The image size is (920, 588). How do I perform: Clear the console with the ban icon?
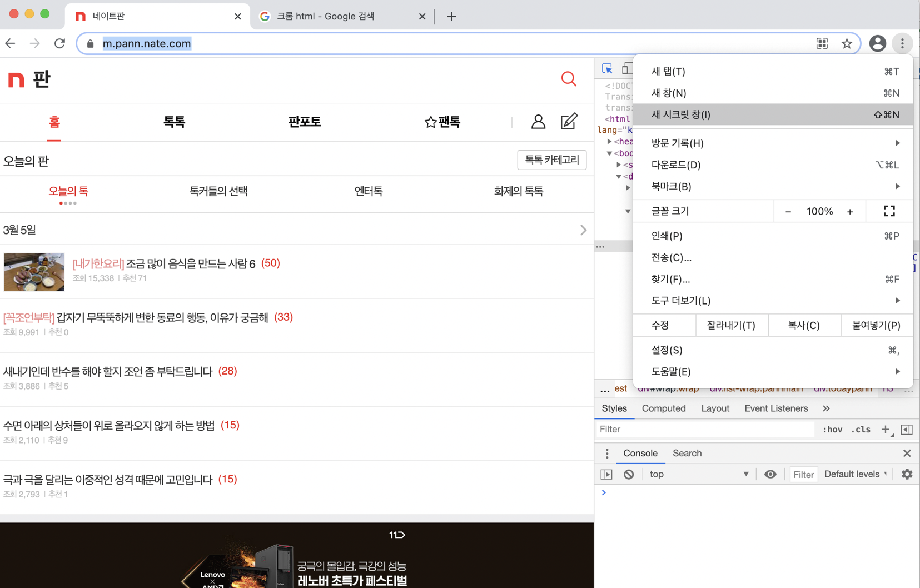pos(629,474)
